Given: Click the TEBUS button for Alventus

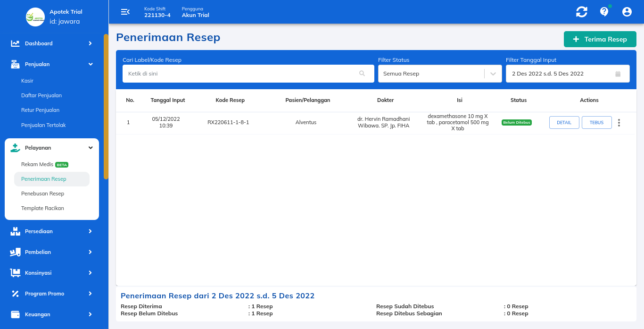Looking at the screenshot, I should click(x=596, y=123).
